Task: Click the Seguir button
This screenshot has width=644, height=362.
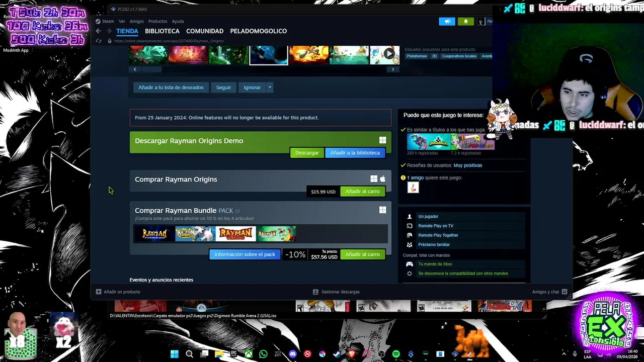Action: click(x=223, y=87)
